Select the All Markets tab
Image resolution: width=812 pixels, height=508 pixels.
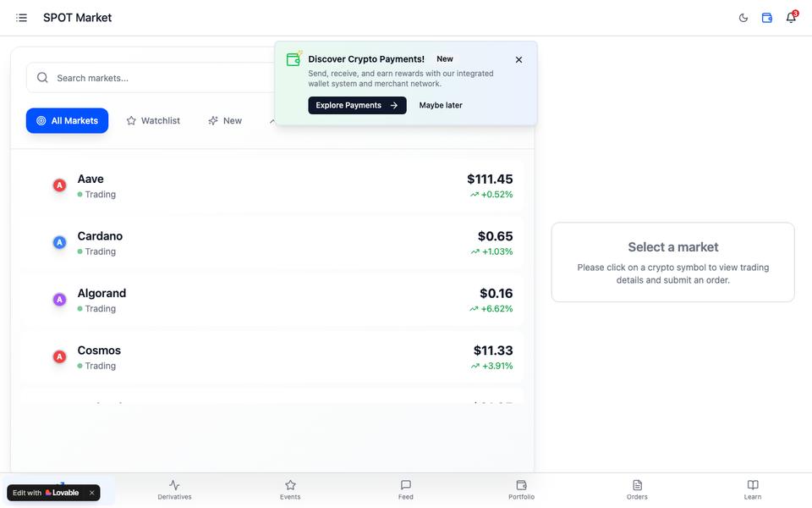[68, 121]
